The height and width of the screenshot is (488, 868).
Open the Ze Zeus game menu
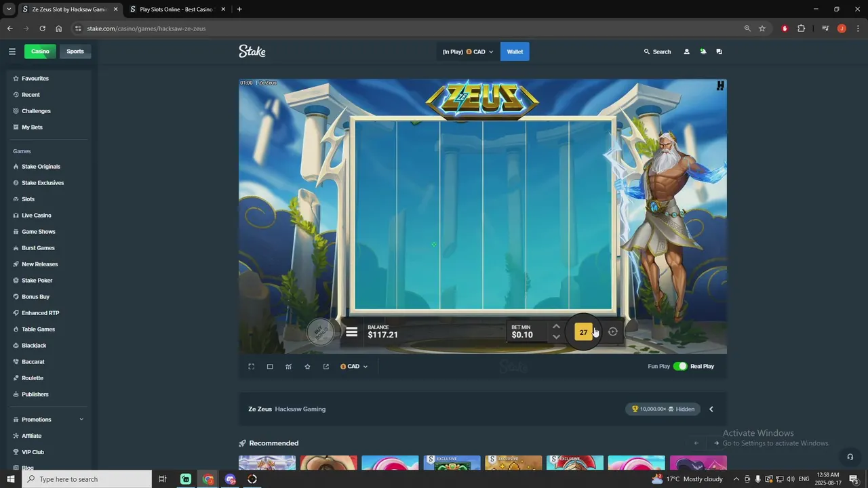tap(351, 332)
